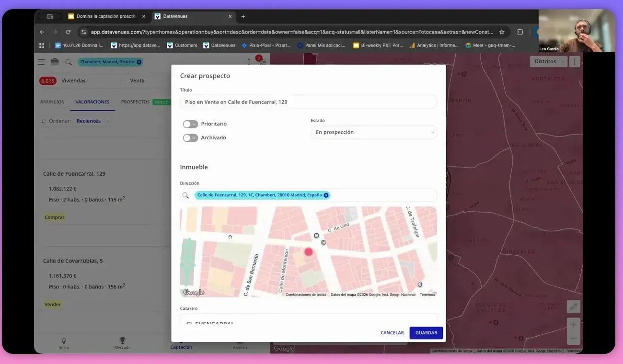Click Cancelar to dismiss the dialog
The width and height of the screenshot is (623, 364).
tap(392, 333)
